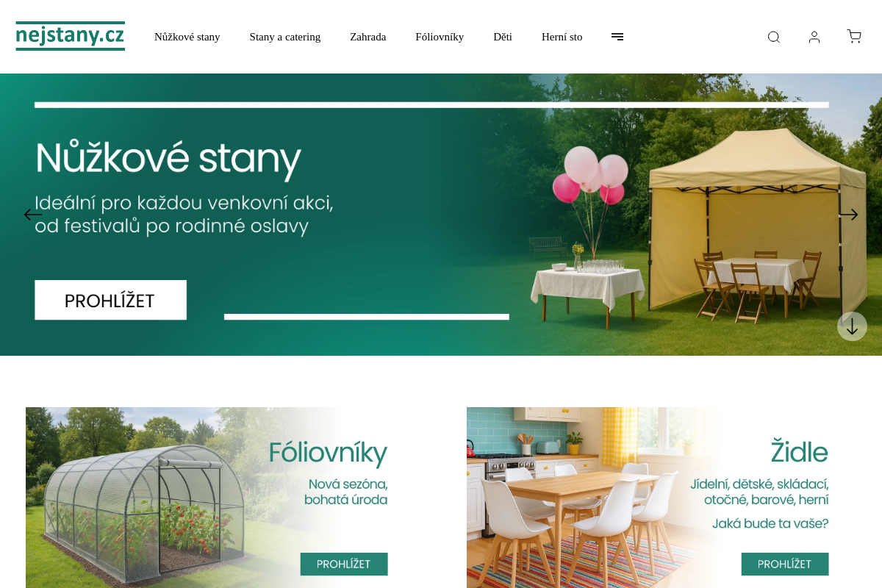882x588 pixels.
Task: Select the Fóliovníky navigation item
Action: [440, 37]
